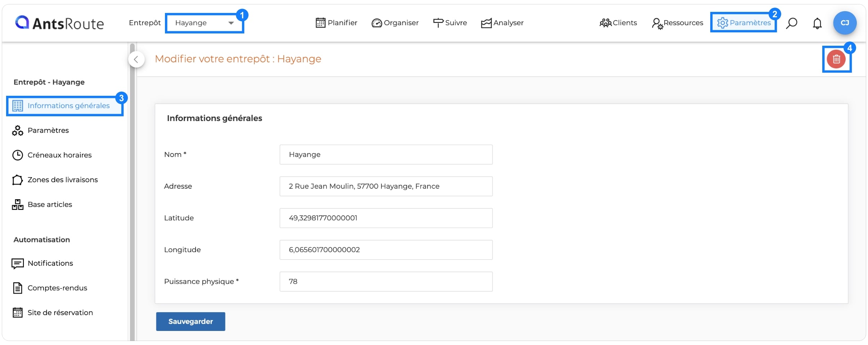This screenshot has height=345, width=868.
Task: Click the 'Nom *' field label
Action: tap(175, 154)
